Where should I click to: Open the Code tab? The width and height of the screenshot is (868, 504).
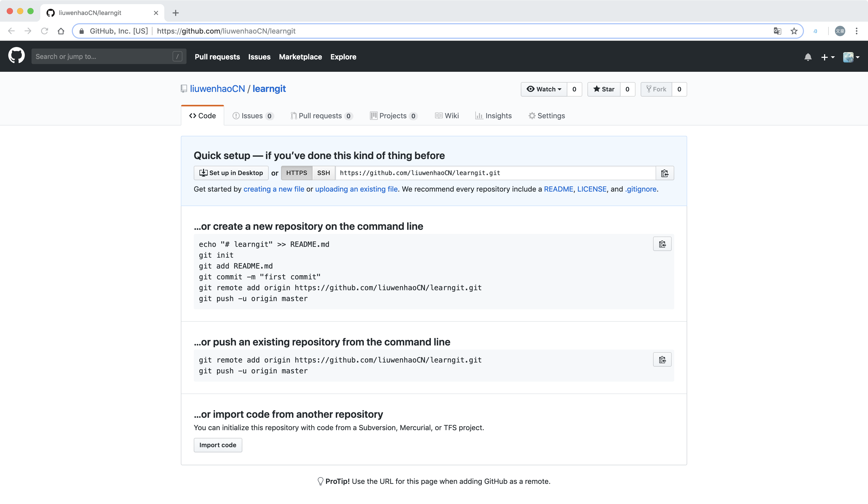(x=203, y=116)
